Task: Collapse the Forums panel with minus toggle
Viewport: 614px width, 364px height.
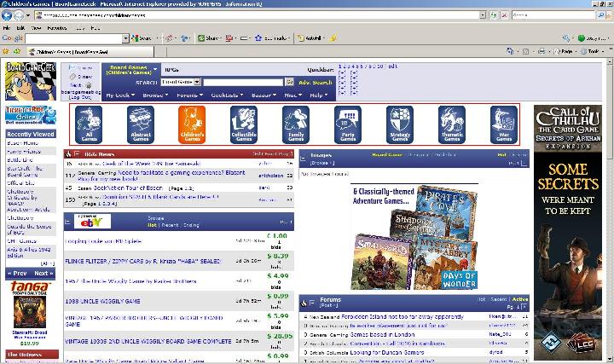Action: [x=312, y=303]
